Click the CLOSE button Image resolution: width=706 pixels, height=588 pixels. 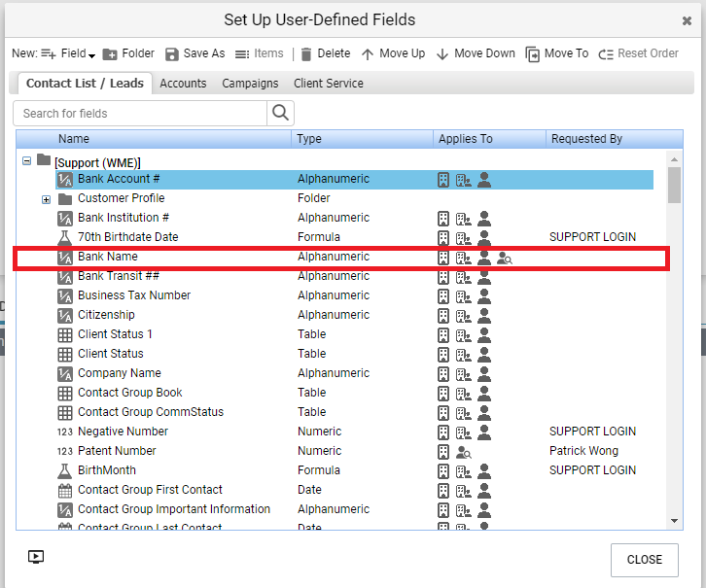point(645,560)
